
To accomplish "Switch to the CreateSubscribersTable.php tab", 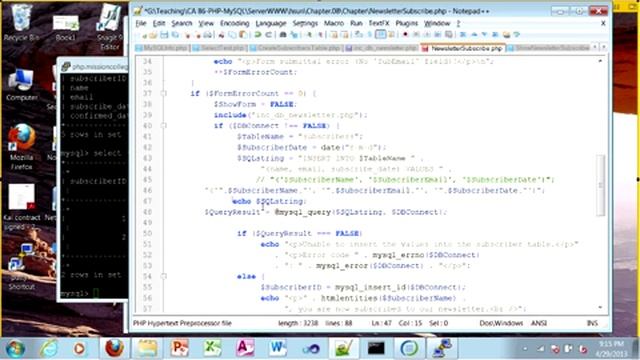I will coord(295,48).
